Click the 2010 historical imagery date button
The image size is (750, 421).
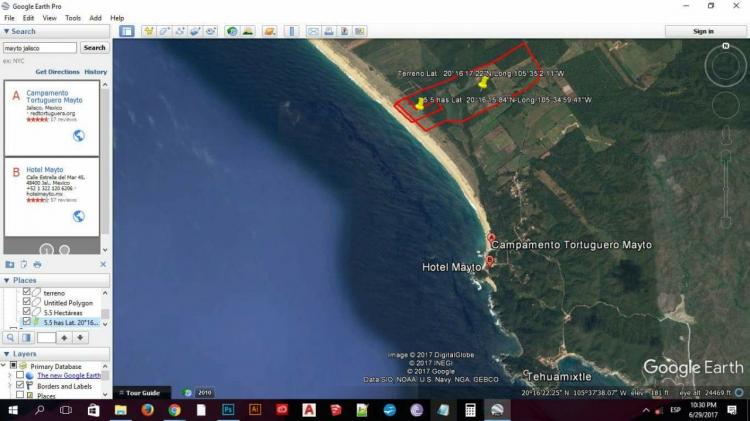(x=205, y=393)
